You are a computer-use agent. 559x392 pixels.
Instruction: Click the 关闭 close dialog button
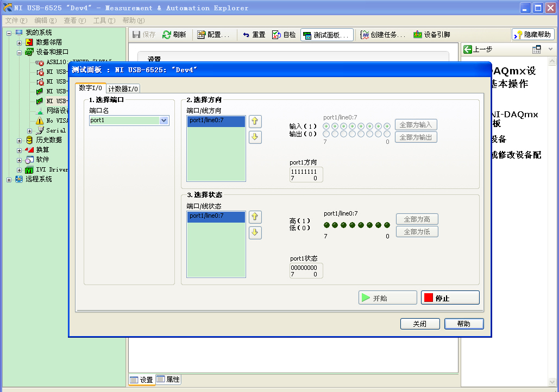(x=420, y=324)
